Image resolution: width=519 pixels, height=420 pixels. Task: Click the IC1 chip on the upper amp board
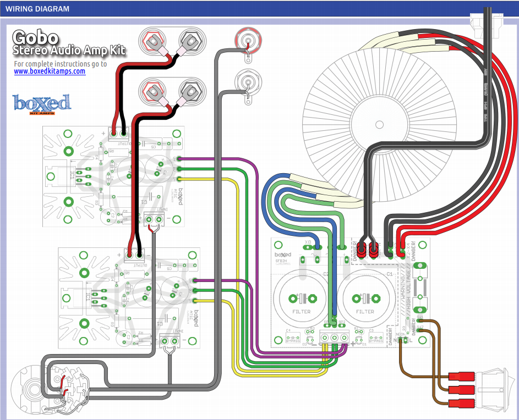pyautogui.click(x=67, y=176)
